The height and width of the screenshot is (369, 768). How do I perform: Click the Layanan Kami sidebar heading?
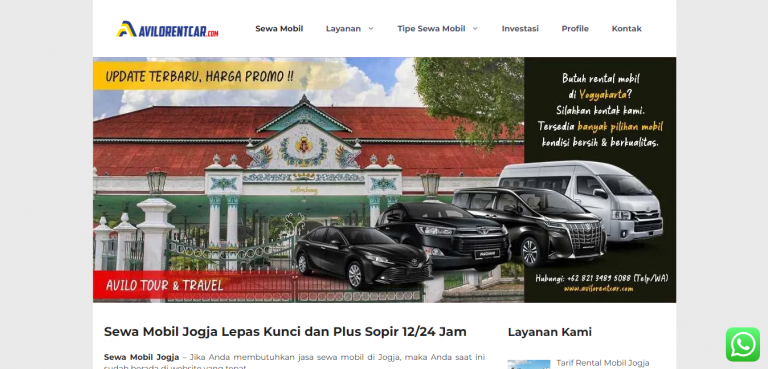click(x=550, y=332)
